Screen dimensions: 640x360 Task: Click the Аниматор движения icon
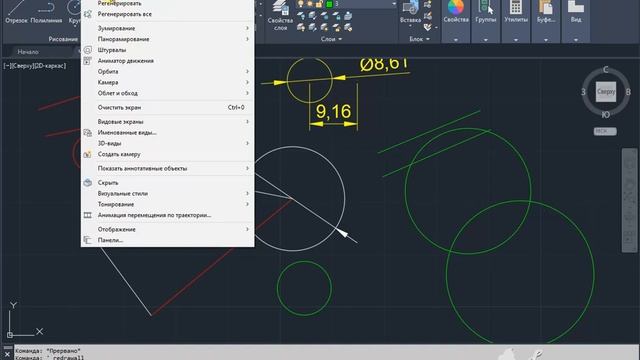coord(88,61)
